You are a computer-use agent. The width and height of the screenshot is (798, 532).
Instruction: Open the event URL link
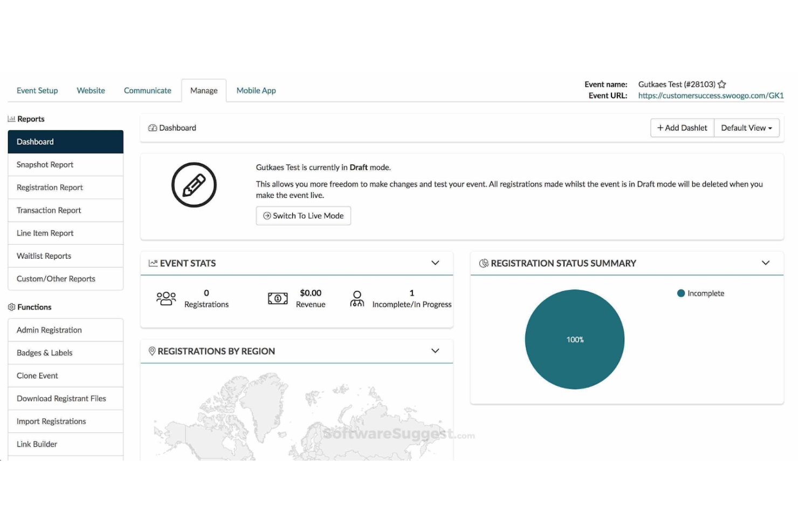(x=711, y=95)
